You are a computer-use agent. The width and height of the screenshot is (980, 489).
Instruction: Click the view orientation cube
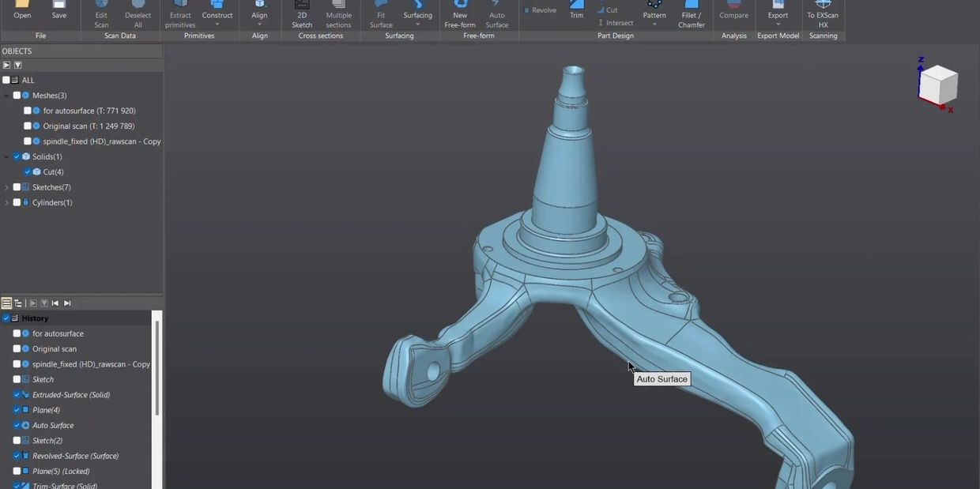[938, 84]
